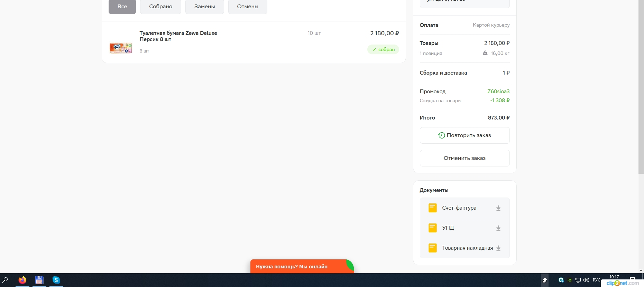Open Firefox from the taskbar

pos(22,280)
